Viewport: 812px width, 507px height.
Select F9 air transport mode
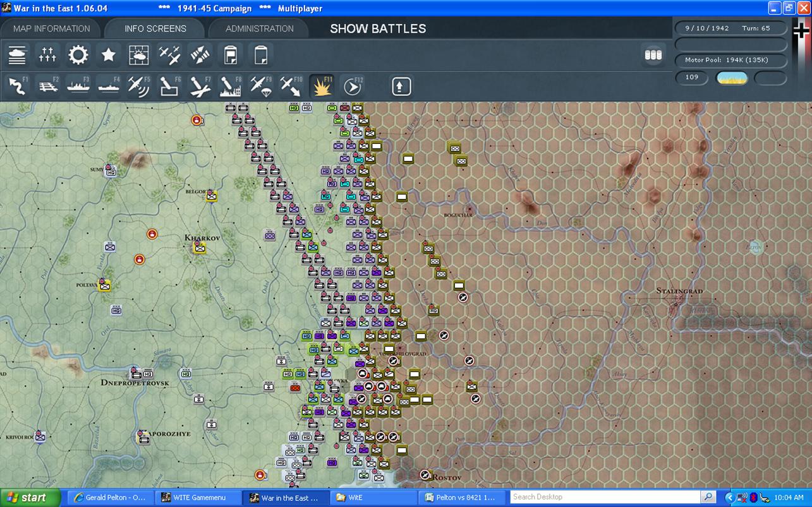pyautogui.click(x=260, y=86)
